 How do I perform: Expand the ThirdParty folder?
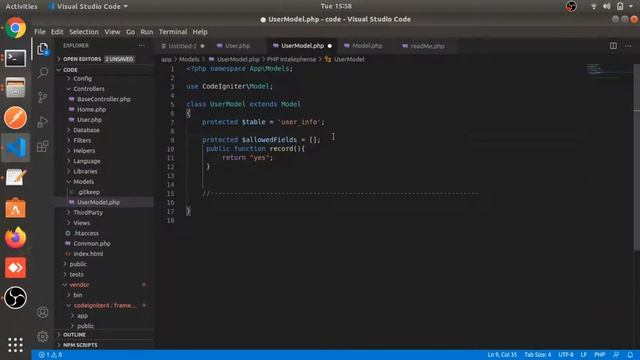tap(88, 213)
